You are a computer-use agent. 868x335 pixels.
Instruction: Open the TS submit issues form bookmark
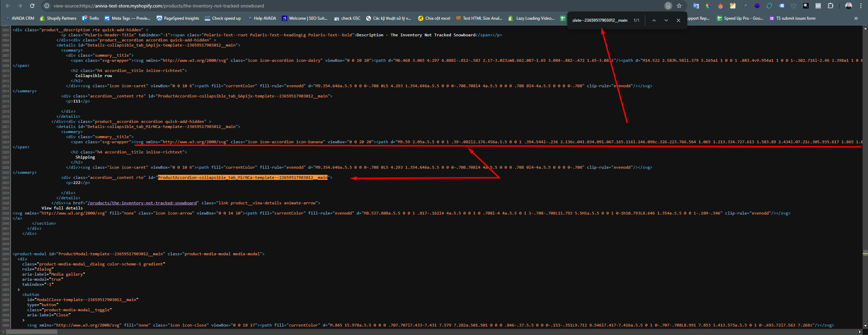(792, 18)
